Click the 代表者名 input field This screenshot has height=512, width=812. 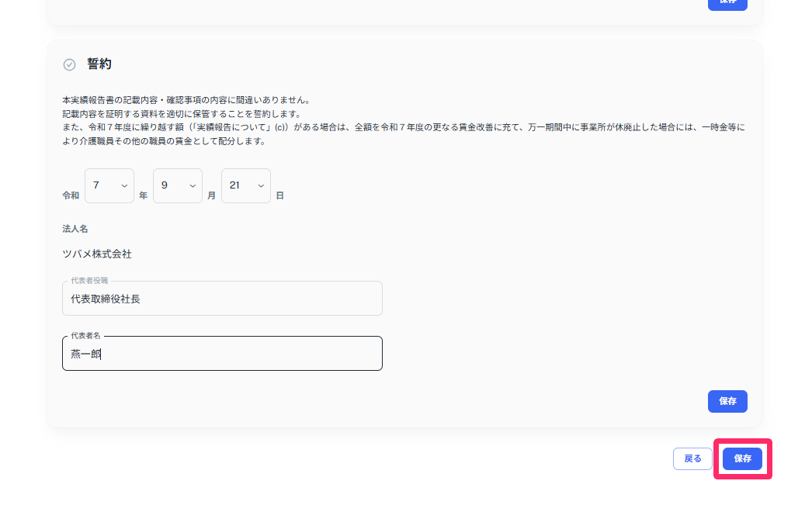[x=222, y=354]
